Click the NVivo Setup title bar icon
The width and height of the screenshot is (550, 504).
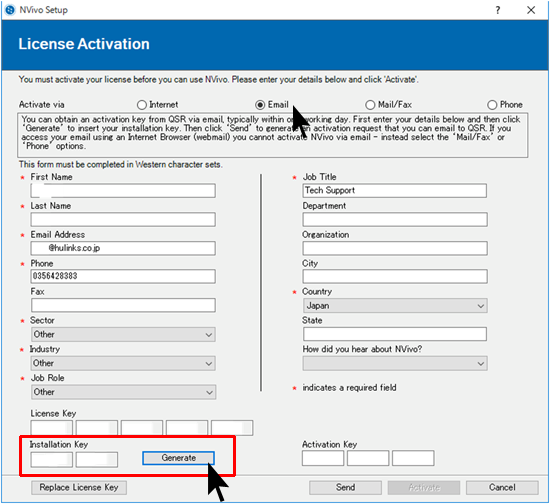tap(10, 10)
